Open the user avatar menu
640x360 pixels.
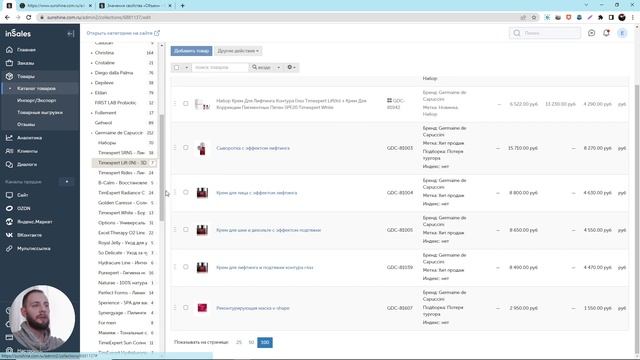tap(622, 33)
